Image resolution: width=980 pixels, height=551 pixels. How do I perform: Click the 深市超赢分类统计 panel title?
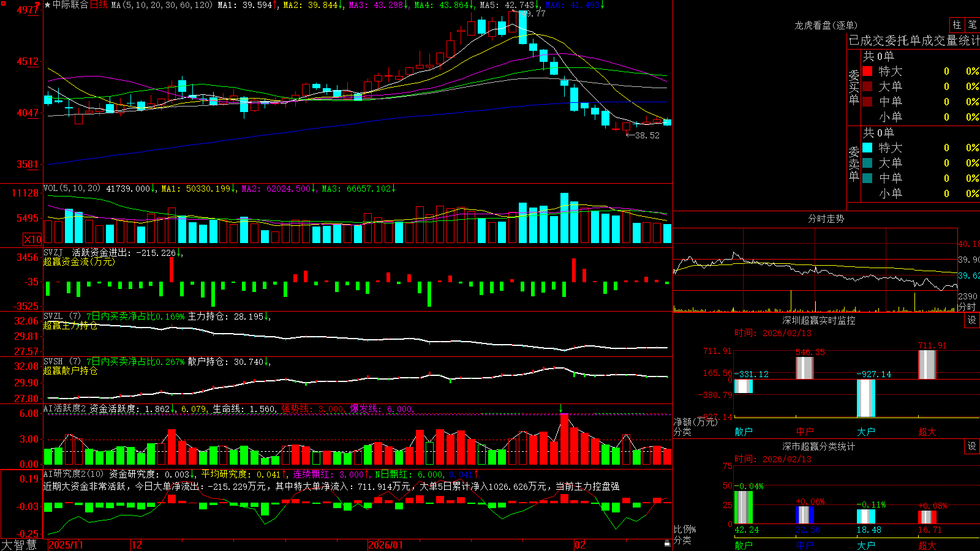pyautogui.click(x=818, y=446)
